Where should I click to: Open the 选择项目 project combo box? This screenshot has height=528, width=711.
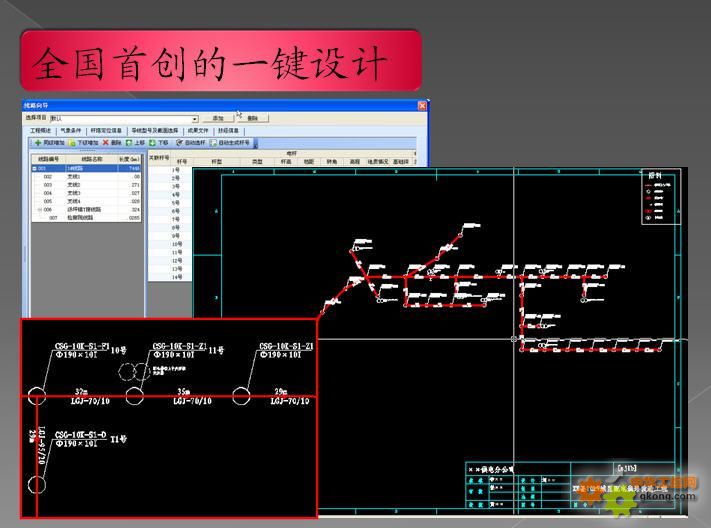coord(124,118)
